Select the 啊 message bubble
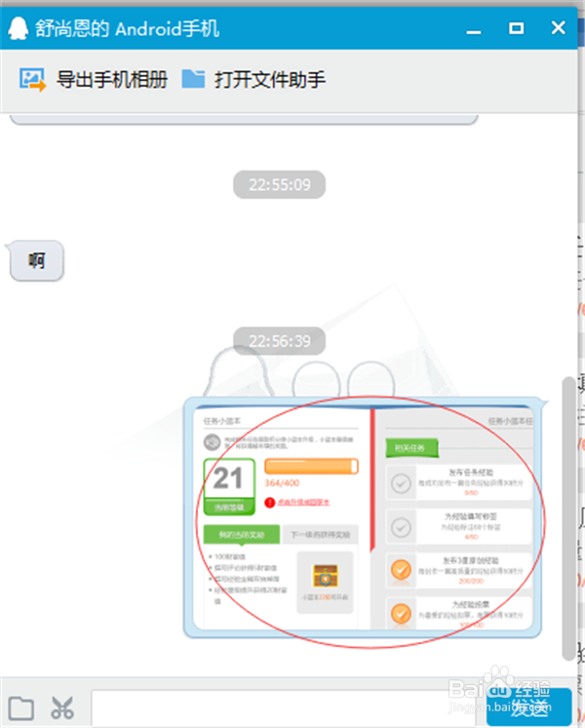 pyautogui.click(x=37, y=261)
